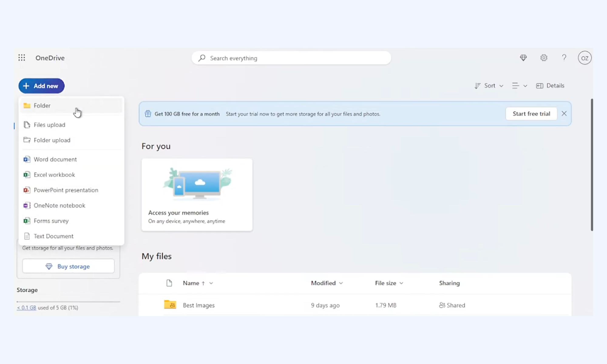Toggle the Details pane button
The width and height of the screenshot is (607, 364).
tap(550, 86)
